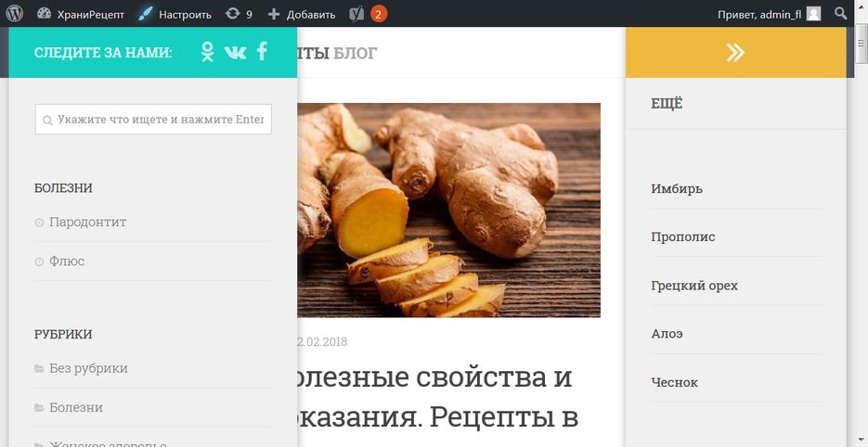
Task: Collapse sidebar with the double-arrow button
Action: 735,53
